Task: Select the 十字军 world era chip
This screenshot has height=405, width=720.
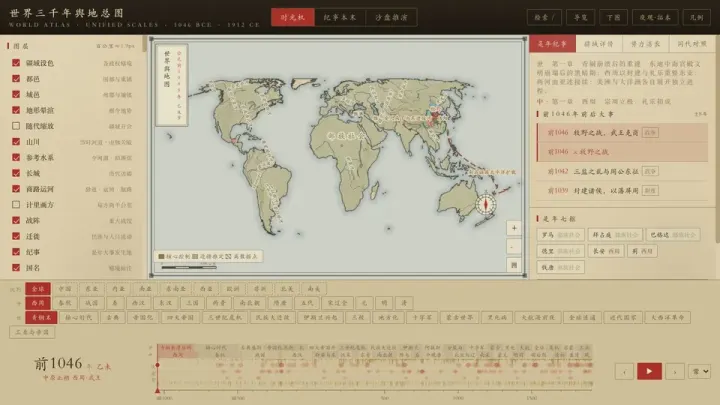Action: pyautogui.click(x=422, y=317)
